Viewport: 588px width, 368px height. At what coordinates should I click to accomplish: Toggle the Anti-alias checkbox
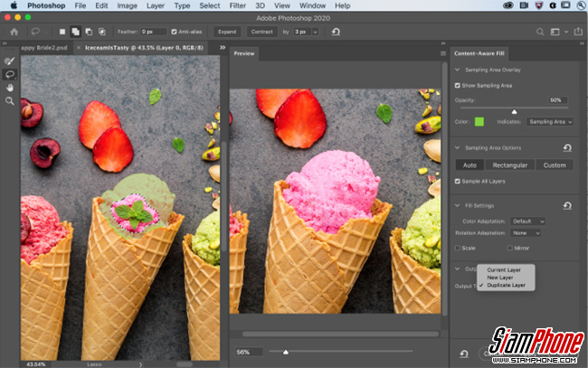(174, 32)
